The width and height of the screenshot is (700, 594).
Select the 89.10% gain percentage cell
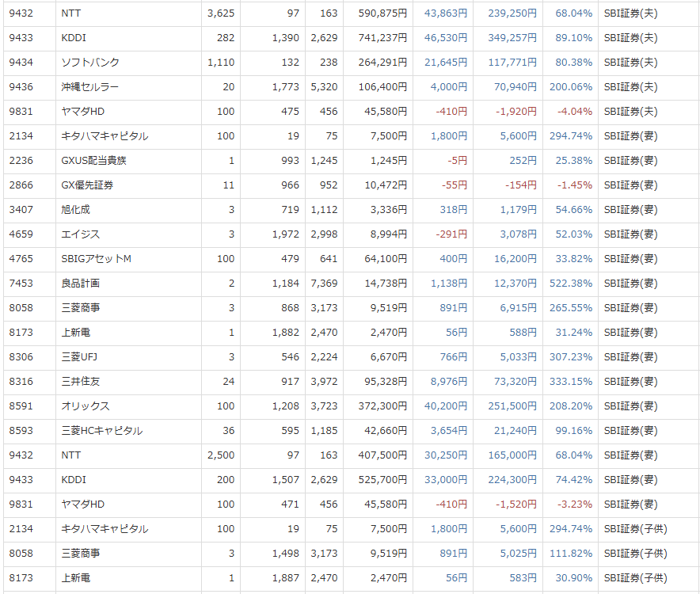573,38
